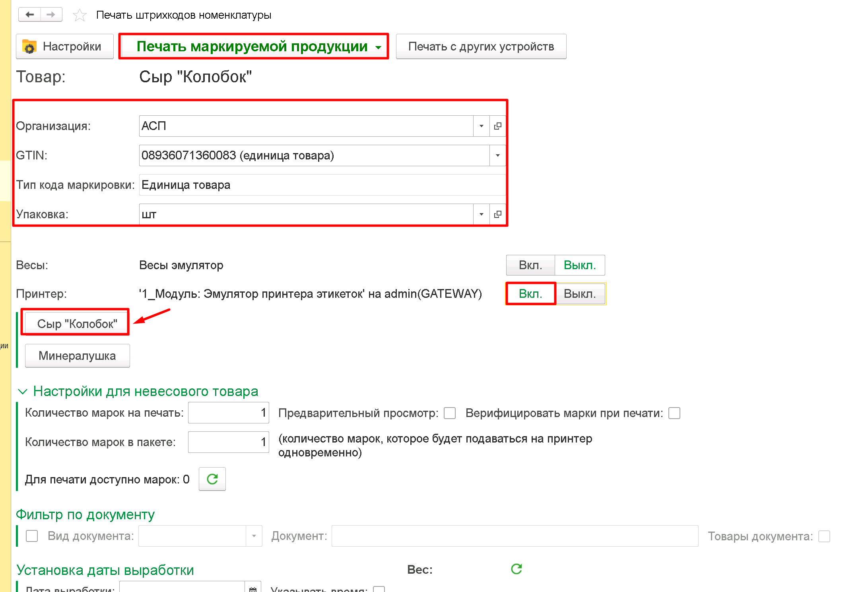Screen dimensions: 868x592
Task: Go forward with the right arrow icon
Action: tap(51, 15)
